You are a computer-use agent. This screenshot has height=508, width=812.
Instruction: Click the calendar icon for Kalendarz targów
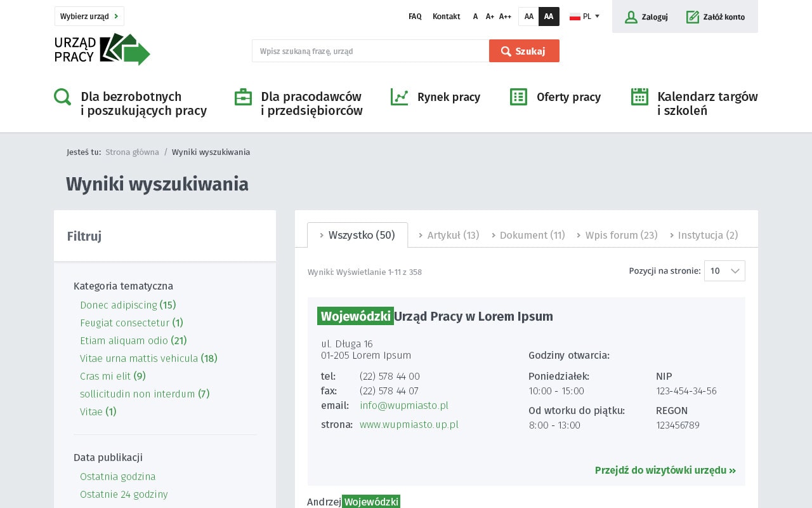tap(639, 97)
